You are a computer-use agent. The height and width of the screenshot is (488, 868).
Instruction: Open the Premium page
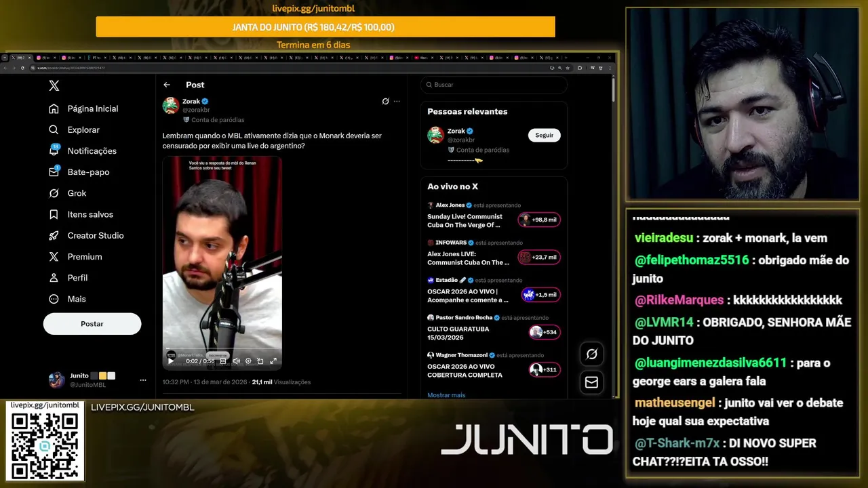[75, 256]
